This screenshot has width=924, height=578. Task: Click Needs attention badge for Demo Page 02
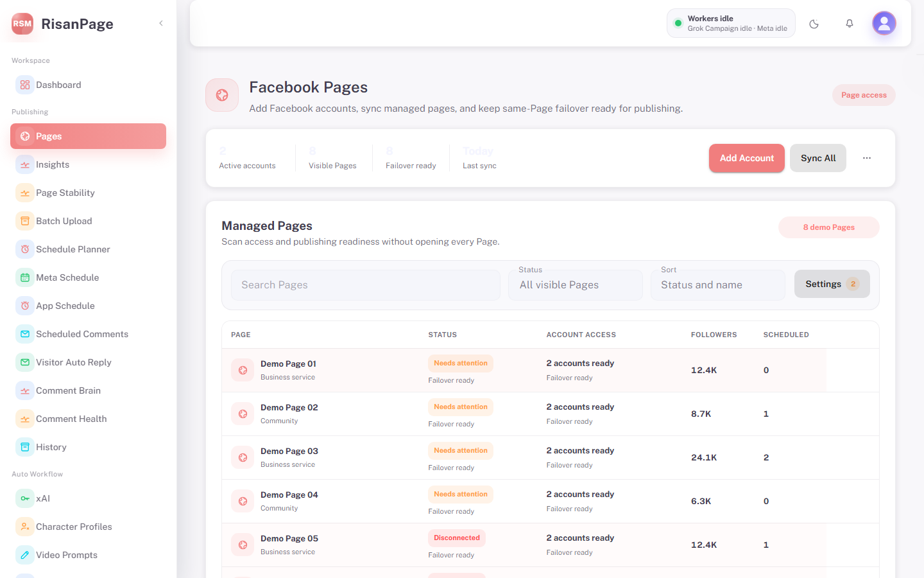pyautogui.click(x=461, y=407)
